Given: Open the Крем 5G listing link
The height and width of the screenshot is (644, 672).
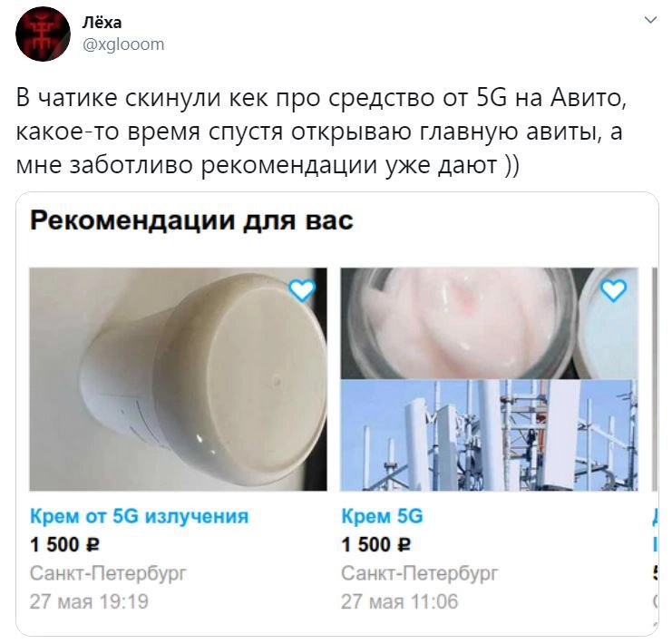Looking at the screenshot, I should point(382,516).
